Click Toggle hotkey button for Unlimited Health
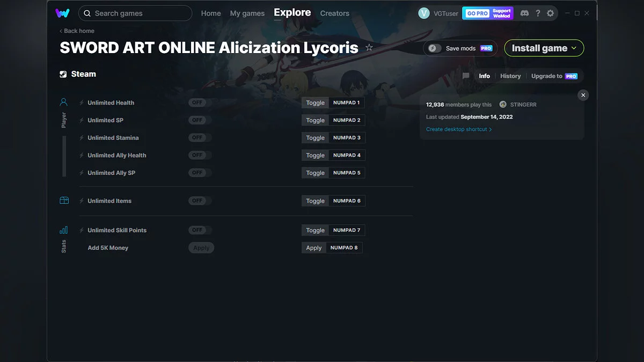Image resolution: width=644 pixels, height=362 pixels. click(x=315, y=102)
